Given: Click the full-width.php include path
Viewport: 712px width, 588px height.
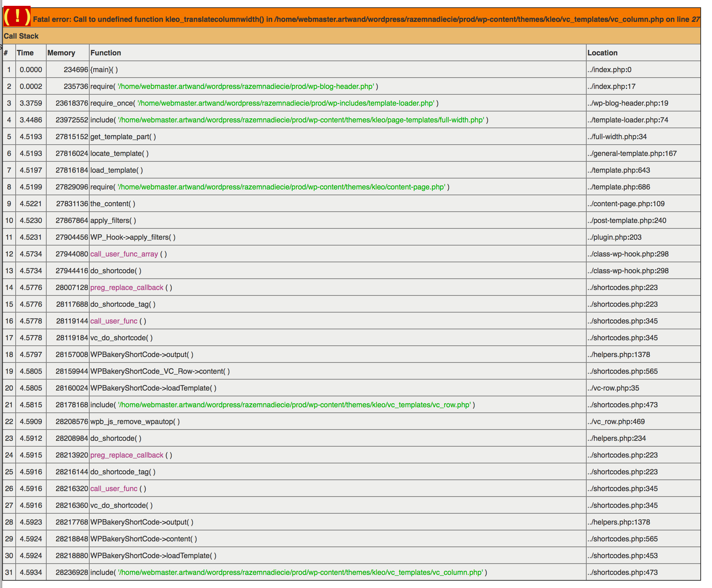Looking at the screenshot, I should [301, 120].
